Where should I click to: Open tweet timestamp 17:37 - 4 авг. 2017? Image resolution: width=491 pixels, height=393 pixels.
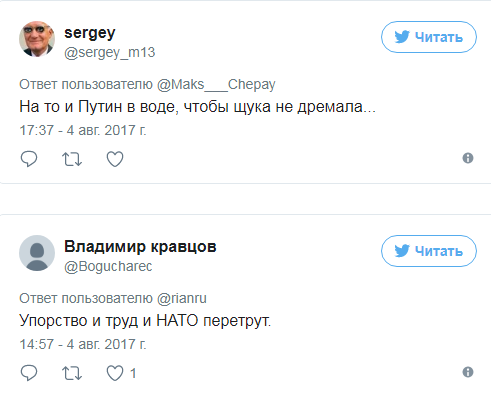83,130
